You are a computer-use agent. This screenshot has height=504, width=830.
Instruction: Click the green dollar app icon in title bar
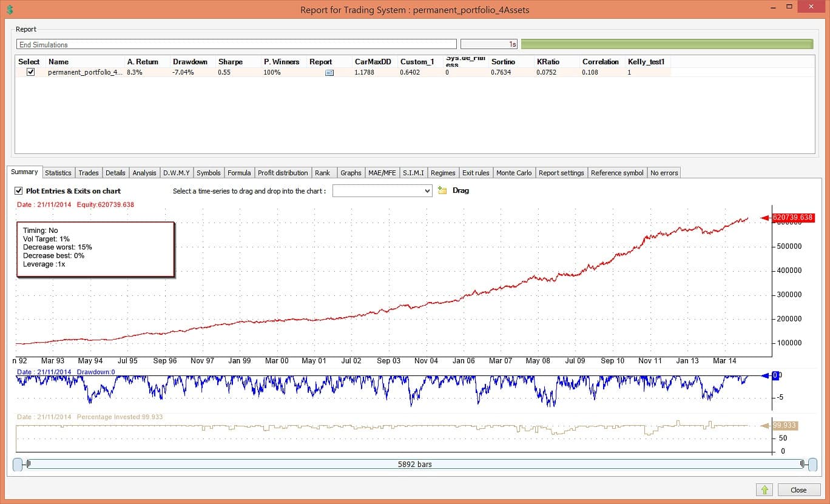(x=10, y=10)
